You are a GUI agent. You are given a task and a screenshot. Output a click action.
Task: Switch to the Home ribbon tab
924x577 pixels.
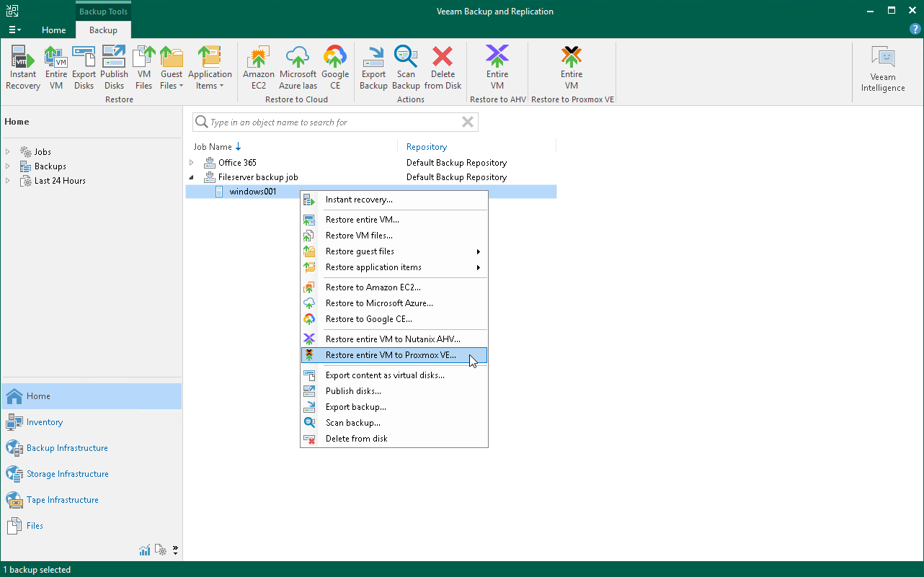point(53,30)
